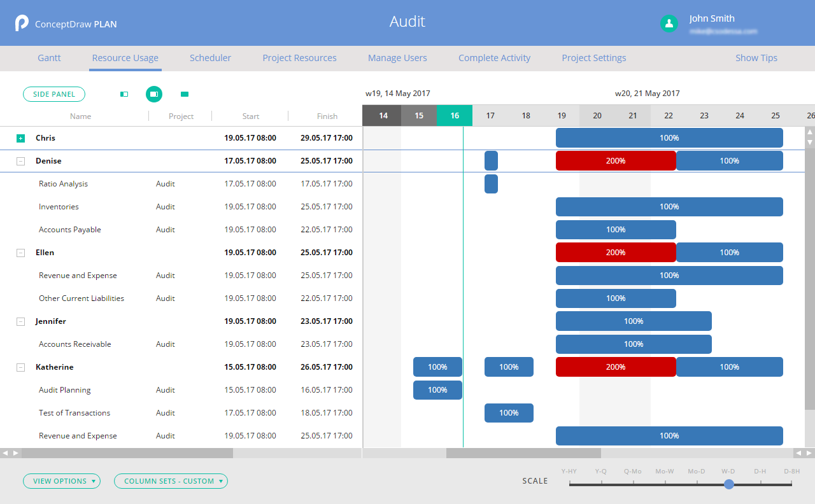Select the split view layout icon
The height and width of the screenshot is (504, 815).
click(153, 94)
